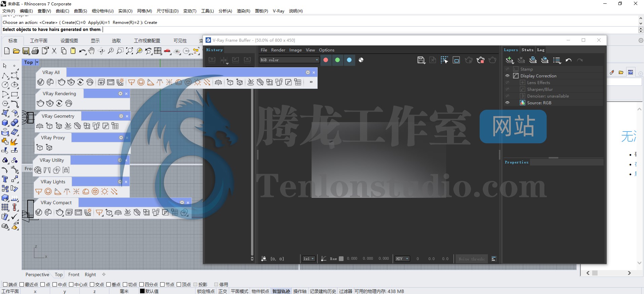Open Render menu in Frame Buffer
The height and width of the screenshot is (294, 644).
coord(278,50)
